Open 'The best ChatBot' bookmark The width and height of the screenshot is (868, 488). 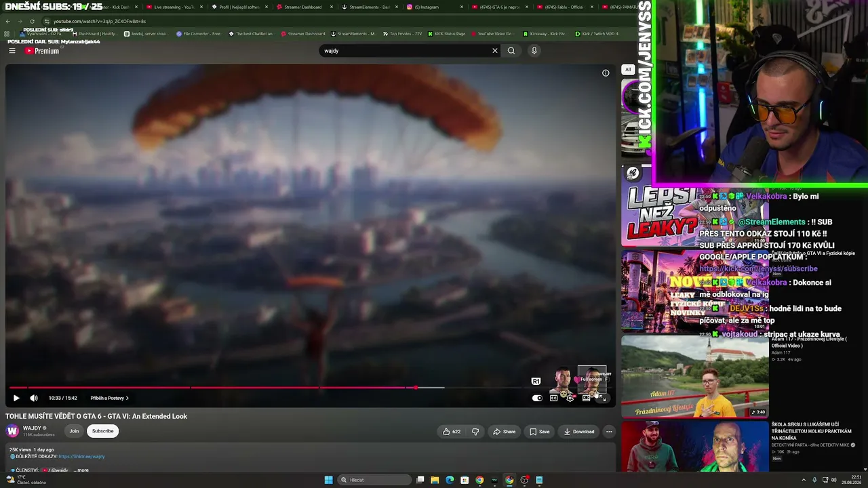tap(252, 34)
